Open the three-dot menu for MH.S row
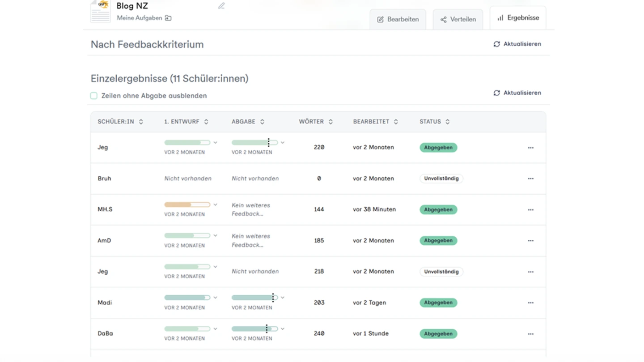644x362 pixels. tap(530, 209)
